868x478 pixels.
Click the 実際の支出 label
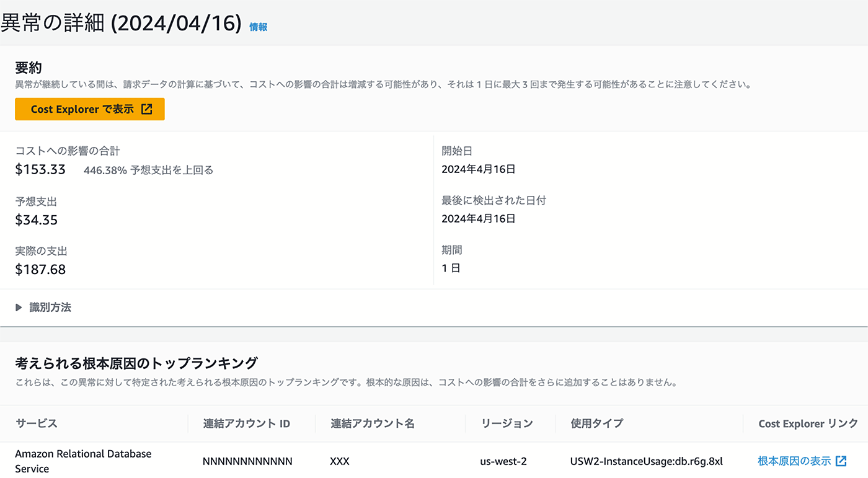[41, 251]
